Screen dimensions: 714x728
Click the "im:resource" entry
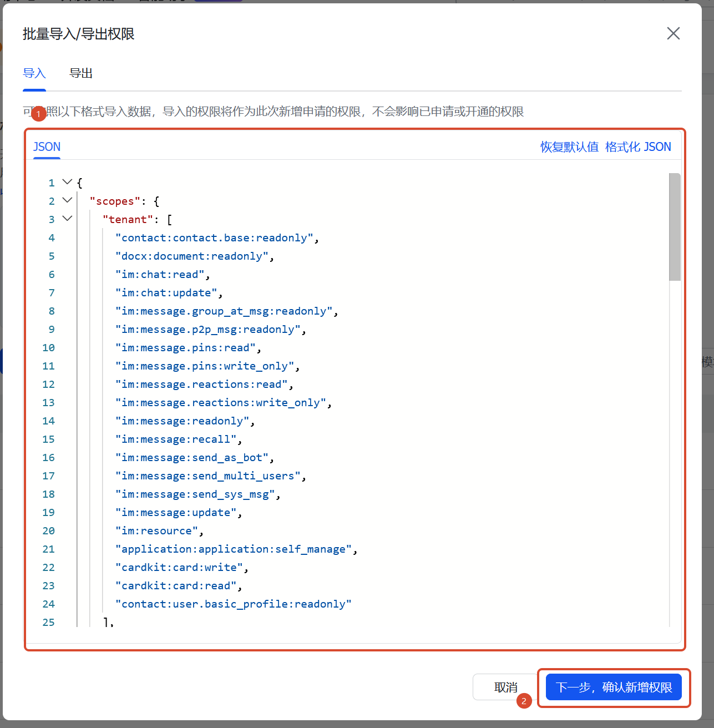(157, 531)
